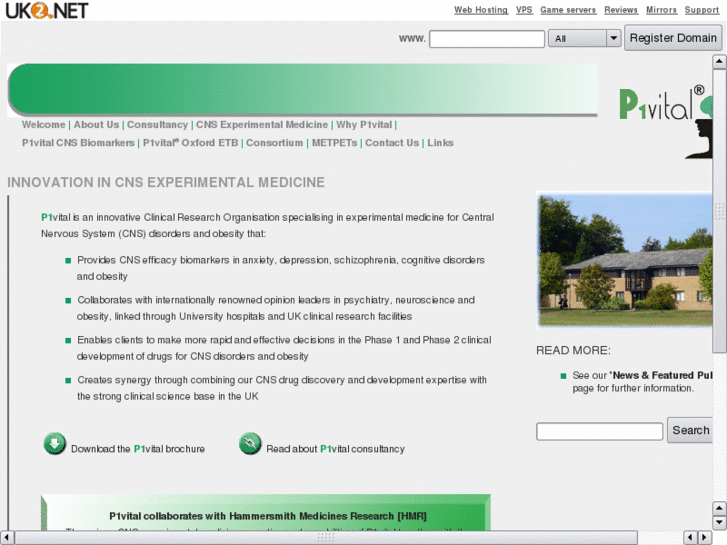This screenshot has height=545, width=727.
Task: Select the Consultancy menu item
Action: [157, 125]
